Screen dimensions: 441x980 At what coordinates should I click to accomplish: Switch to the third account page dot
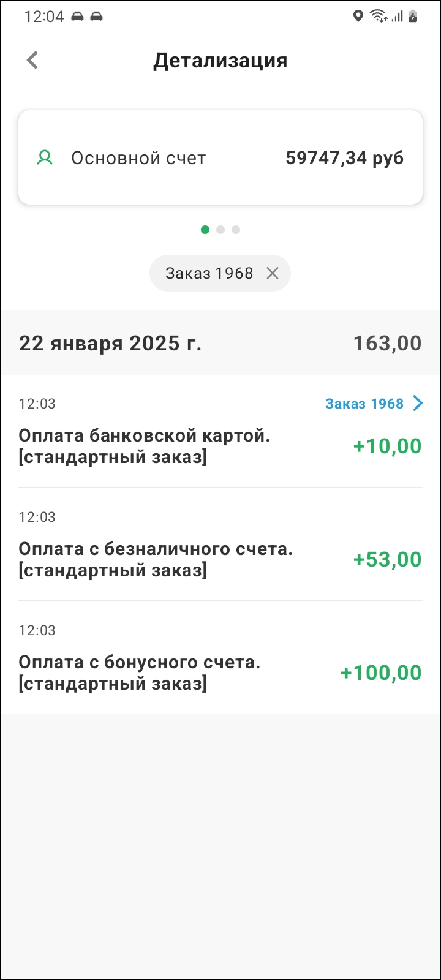point(236,230)
